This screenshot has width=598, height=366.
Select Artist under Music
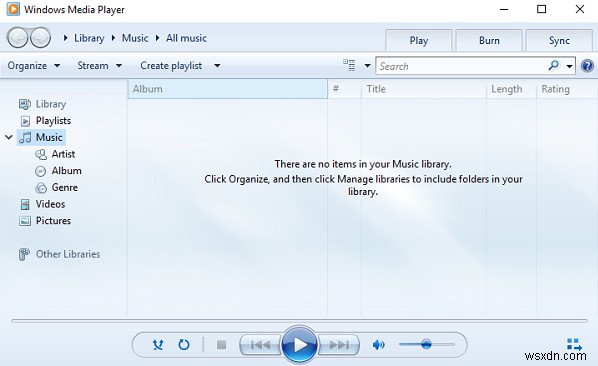tap(63, 154)
